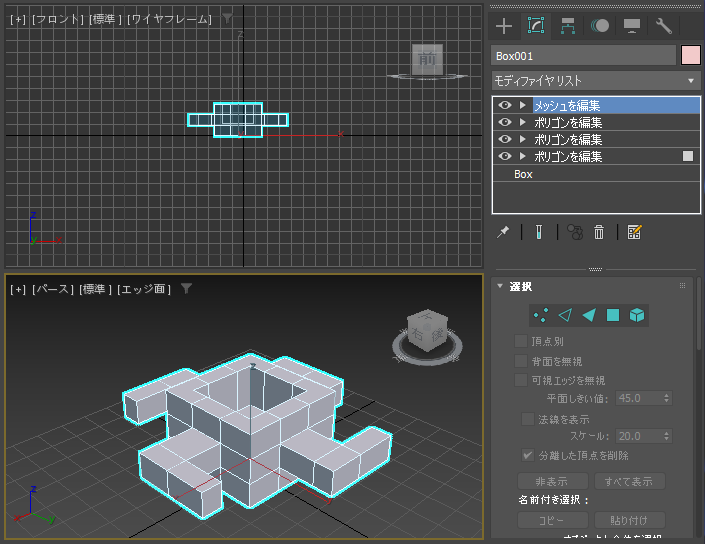Expand the second ポリゴンを編集 modifier
Screen dimensions: 705x544
coord(522,139)
